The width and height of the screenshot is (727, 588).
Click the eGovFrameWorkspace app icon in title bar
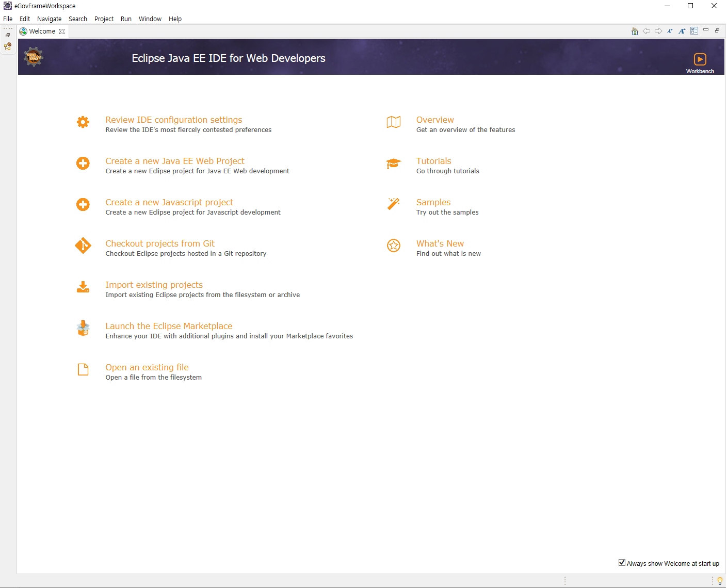point(8,6)
